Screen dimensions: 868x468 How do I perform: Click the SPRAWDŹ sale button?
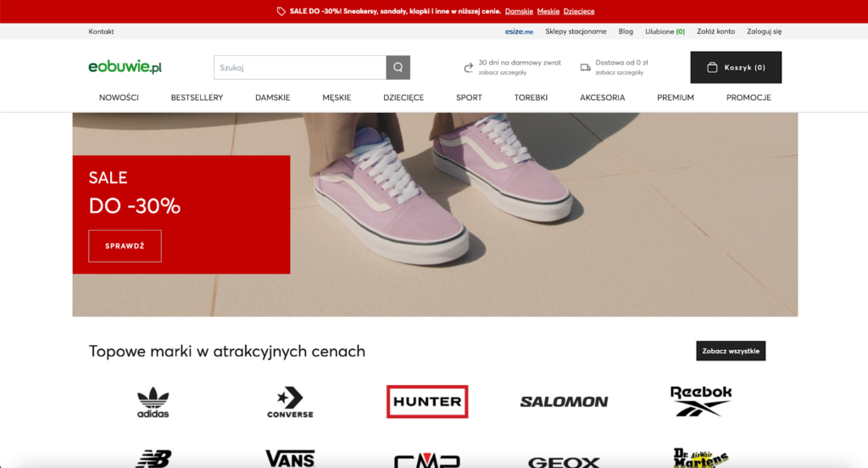[x=125, y=246]
